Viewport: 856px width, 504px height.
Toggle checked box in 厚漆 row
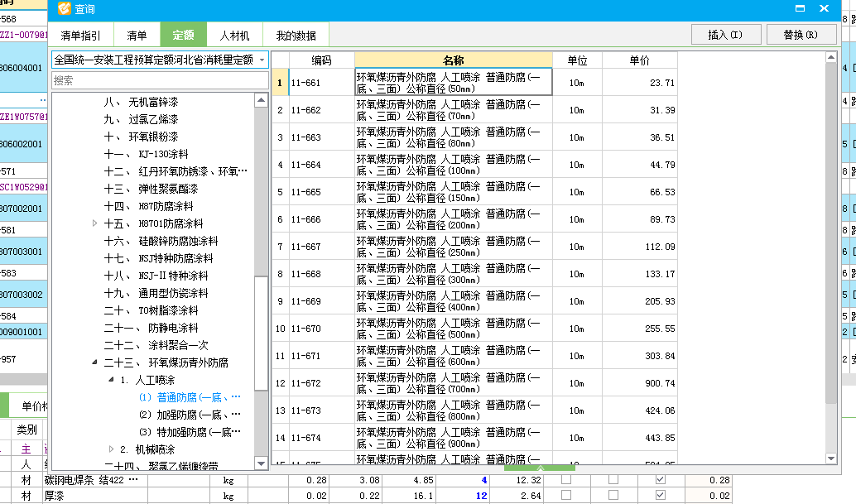[660, 495]
